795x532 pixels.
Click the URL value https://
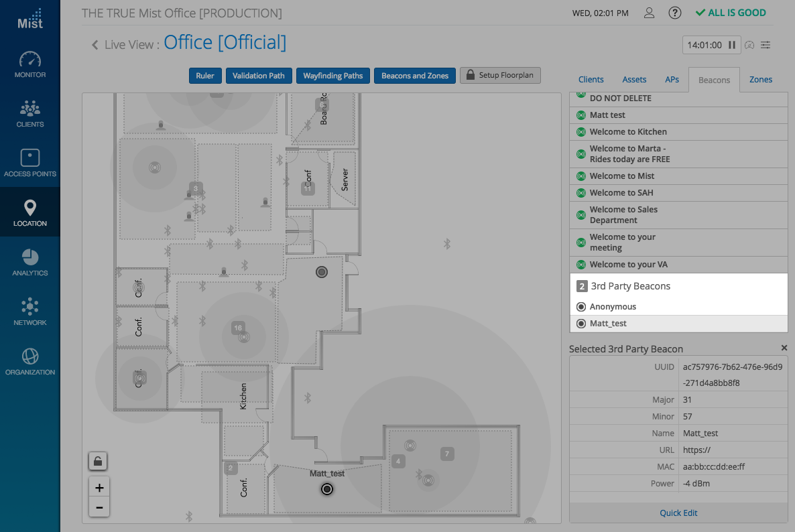(696, 450)
